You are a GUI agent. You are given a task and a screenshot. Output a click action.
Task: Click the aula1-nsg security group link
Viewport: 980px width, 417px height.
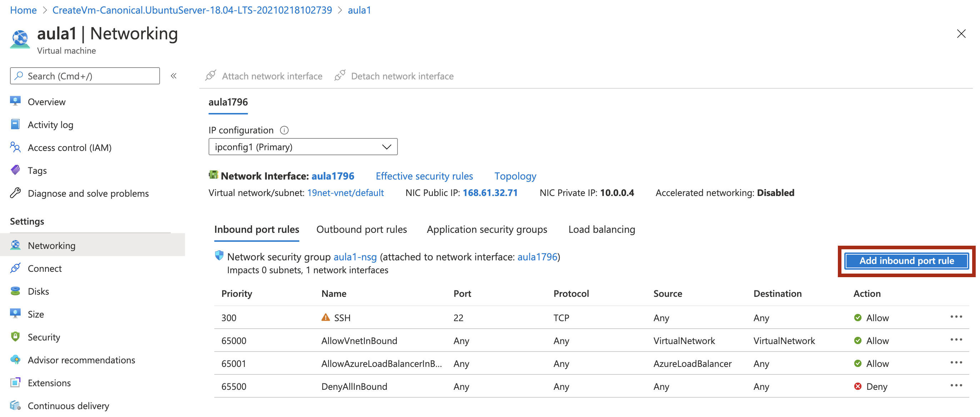pyautogui.click(x=355, y=257)
